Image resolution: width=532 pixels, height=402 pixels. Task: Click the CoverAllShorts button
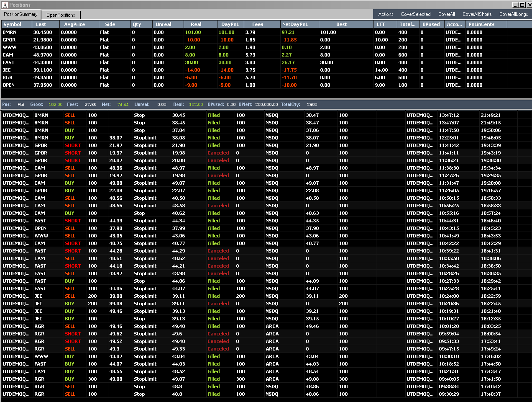477,14
